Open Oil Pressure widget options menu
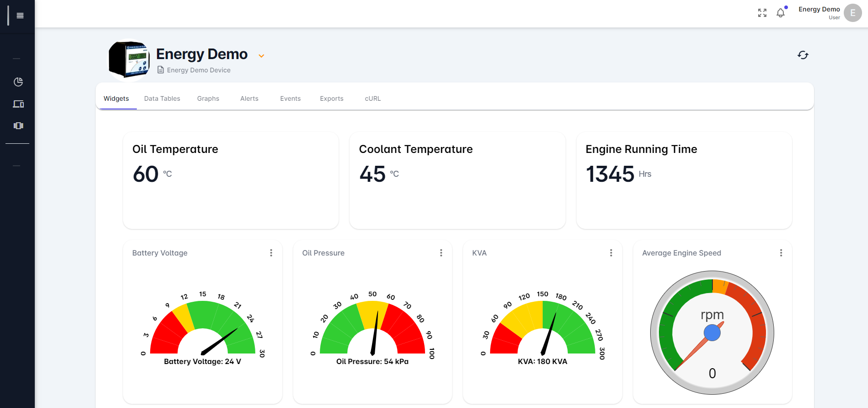This screenshot has width=868, height=408. tap(441, 253)
